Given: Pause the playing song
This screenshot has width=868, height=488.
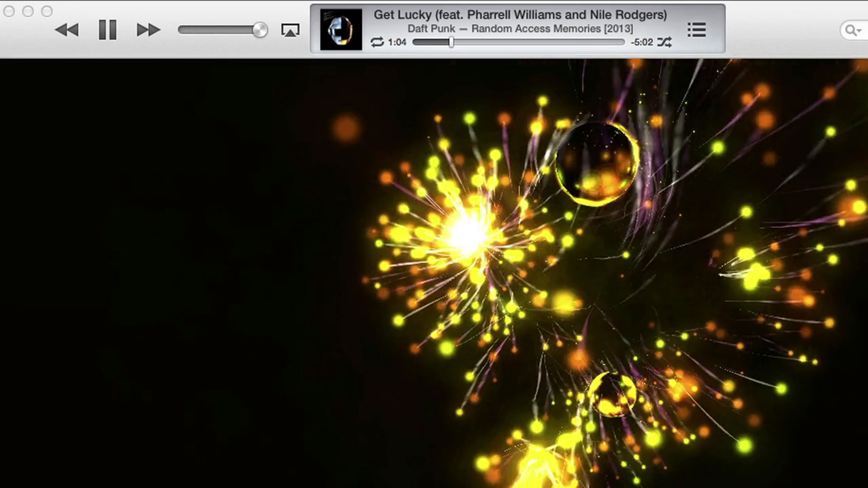Looking at the screenshot, I should click(107, 30).
